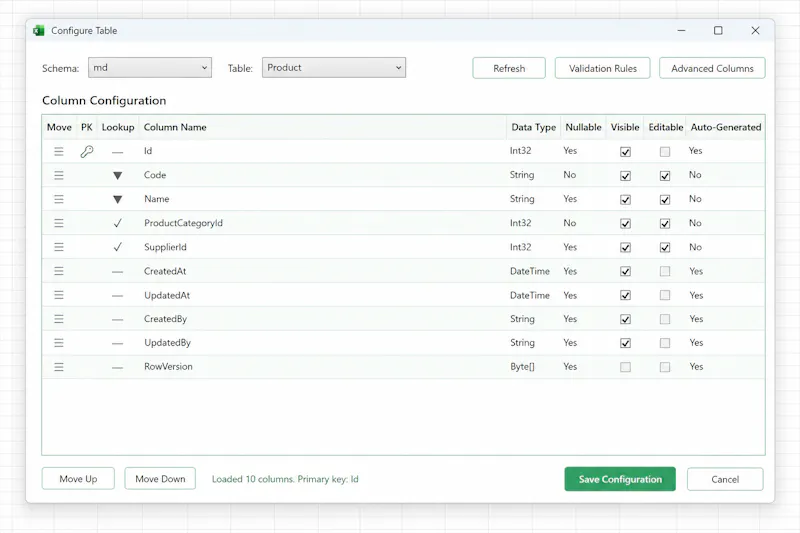This screenshot has height=533, width=800.
Task: Toggle Visible checkbox for Code
Action: pyautogui.click(x=625, y=176)
